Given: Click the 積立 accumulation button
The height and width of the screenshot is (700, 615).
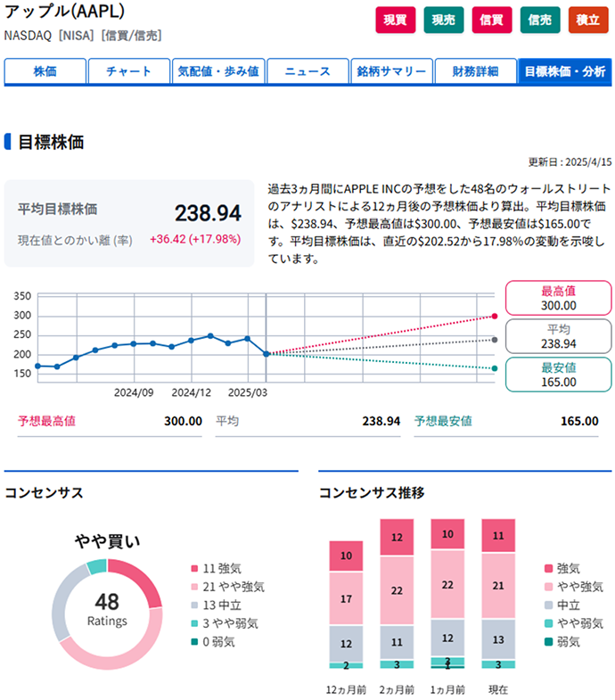Looking at the screenshot, I should (x=587, y=21).
